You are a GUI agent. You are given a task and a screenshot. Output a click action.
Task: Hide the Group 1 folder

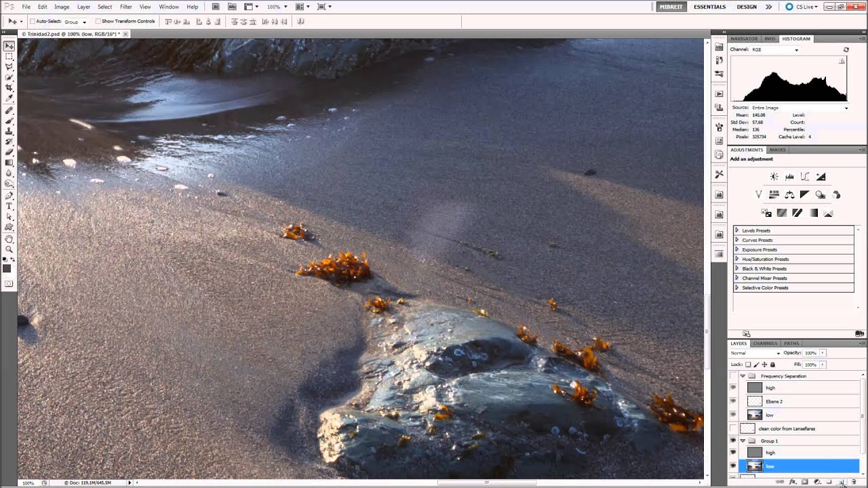[732, 441]
